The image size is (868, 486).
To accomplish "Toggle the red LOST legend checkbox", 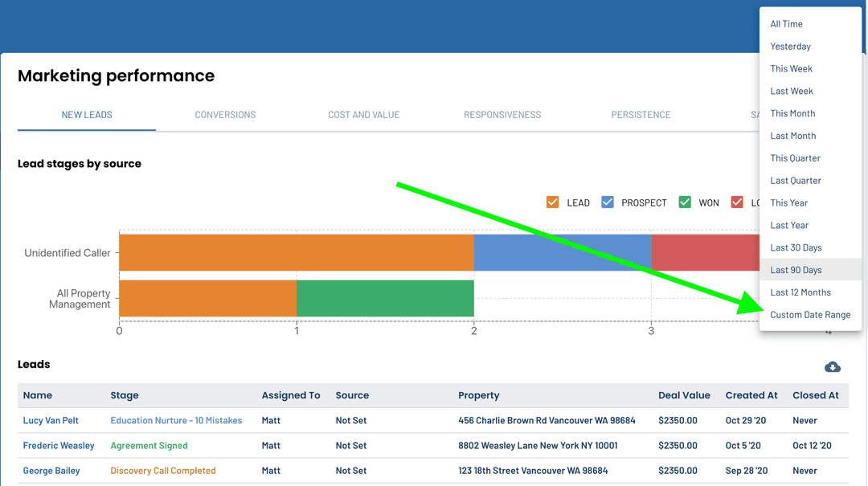I will [x=737, y=202].
